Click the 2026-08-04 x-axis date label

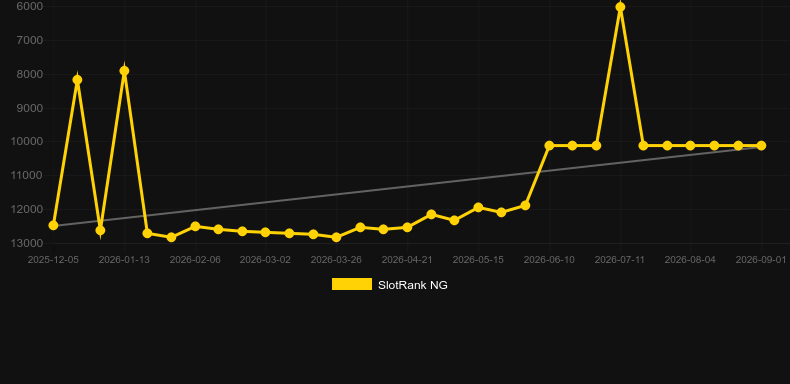(690, 260)
